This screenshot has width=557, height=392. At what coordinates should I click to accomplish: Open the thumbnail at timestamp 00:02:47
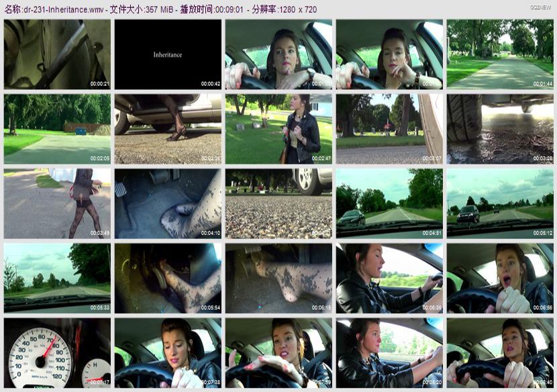pos(278,129)
